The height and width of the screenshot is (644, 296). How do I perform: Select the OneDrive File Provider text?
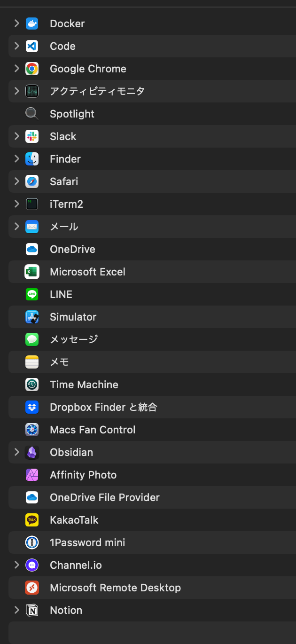coord(105,497)
